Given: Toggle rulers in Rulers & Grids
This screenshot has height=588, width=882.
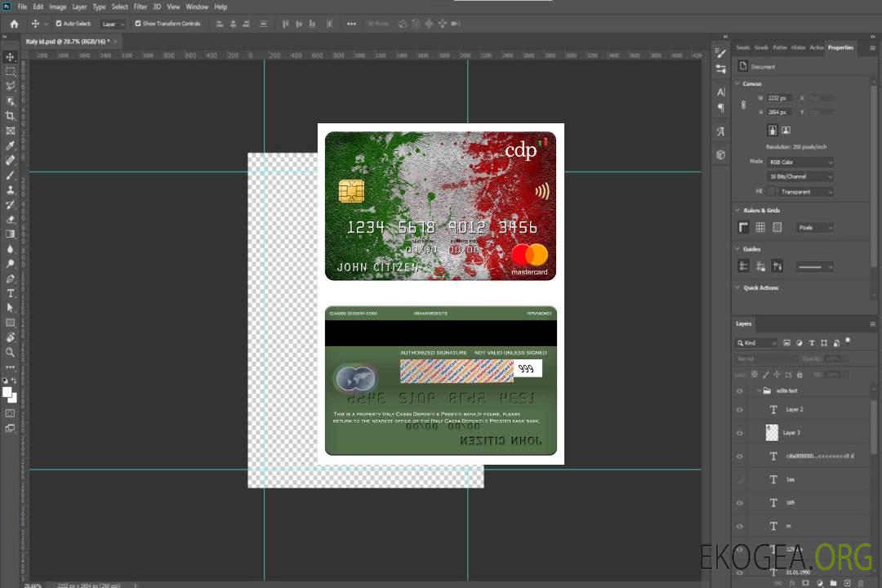Looking at the screenshot, I should pyautogui.click(x=743, y=227).
